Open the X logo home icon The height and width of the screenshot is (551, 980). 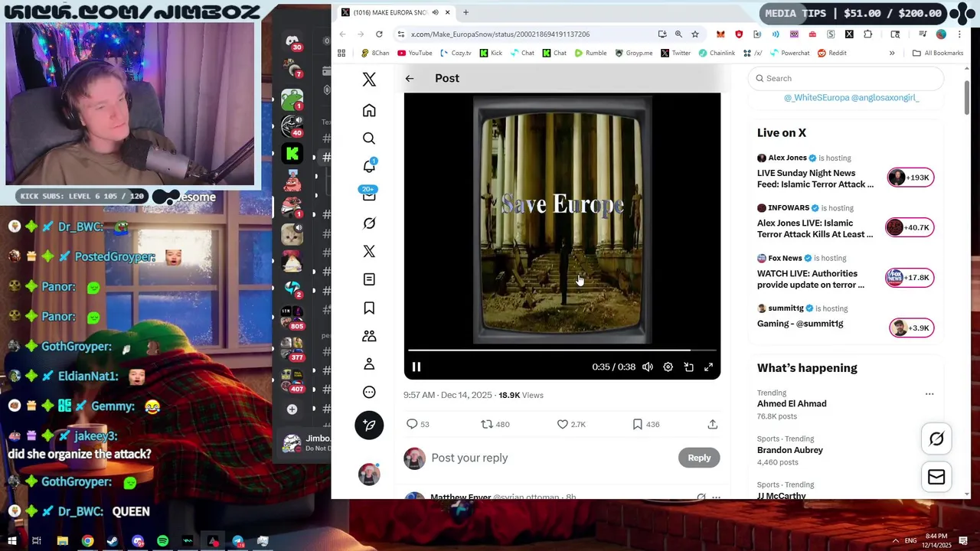369,80
